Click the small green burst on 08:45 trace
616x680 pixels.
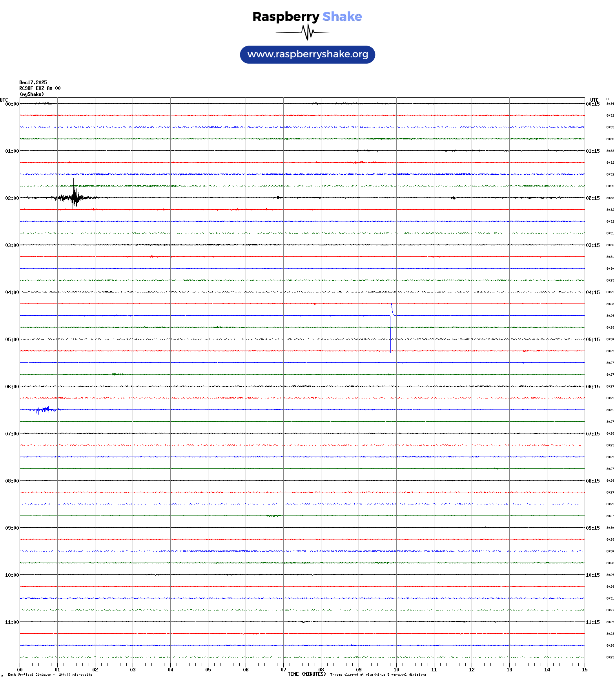[273, 516]
